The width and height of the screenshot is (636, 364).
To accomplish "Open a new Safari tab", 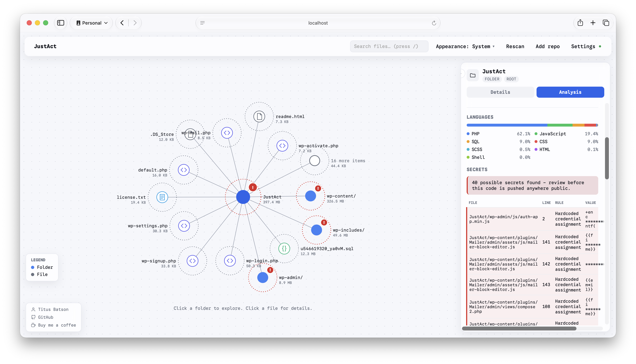I will pyautogui.click(x=593, y=23).
